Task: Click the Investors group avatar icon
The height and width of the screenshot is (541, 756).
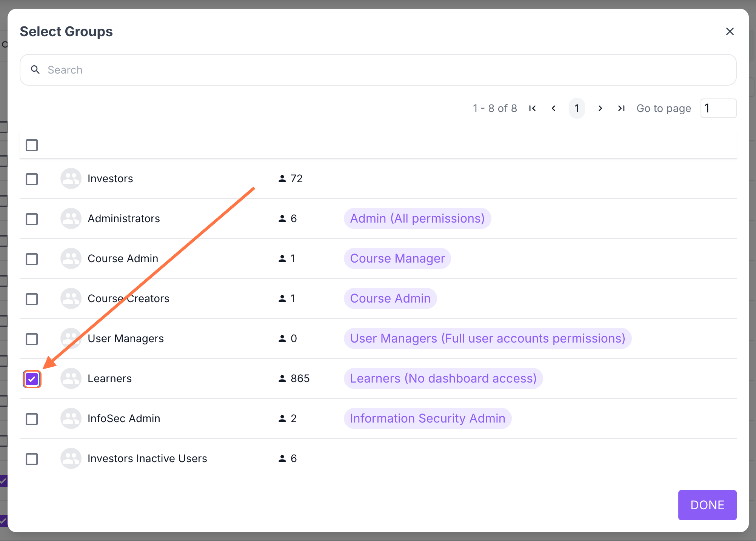Action: pos(71,178)
